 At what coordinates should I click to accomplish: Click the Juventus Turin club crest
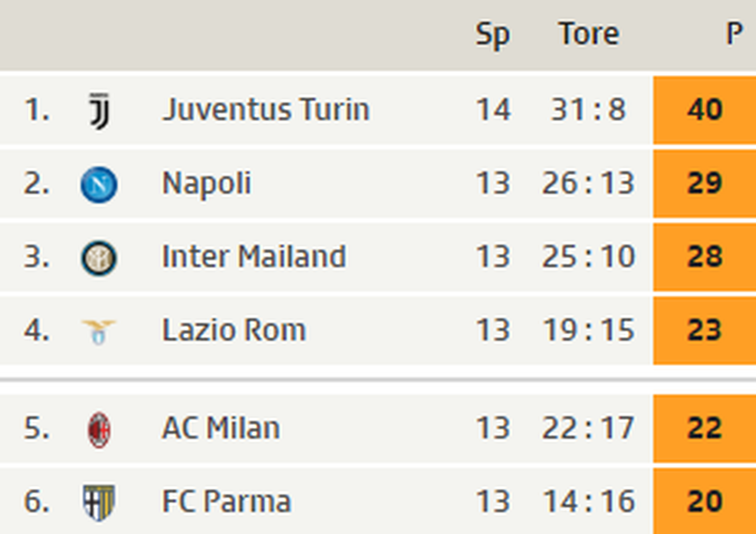pos(99,110)
